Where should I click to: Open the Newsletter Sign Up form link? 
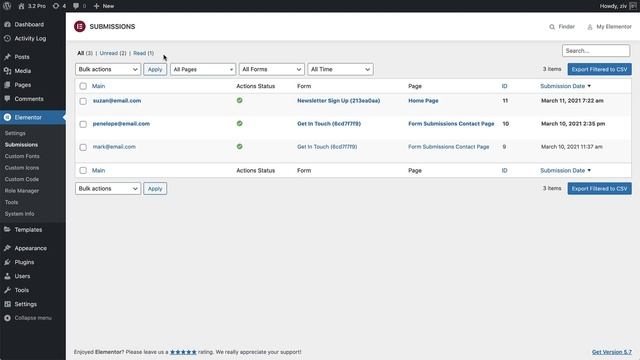click(x=338, y=100)
